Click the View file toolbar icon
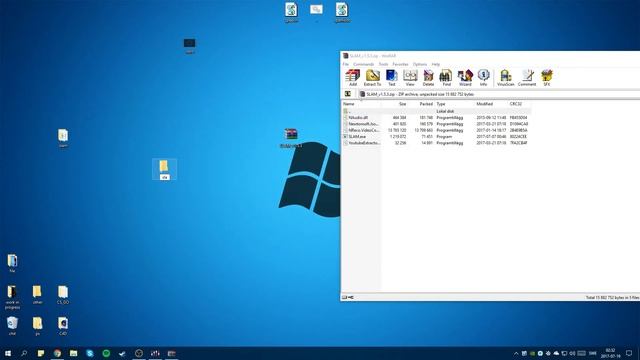Viewport: 640px width, 360px height. 410,78
